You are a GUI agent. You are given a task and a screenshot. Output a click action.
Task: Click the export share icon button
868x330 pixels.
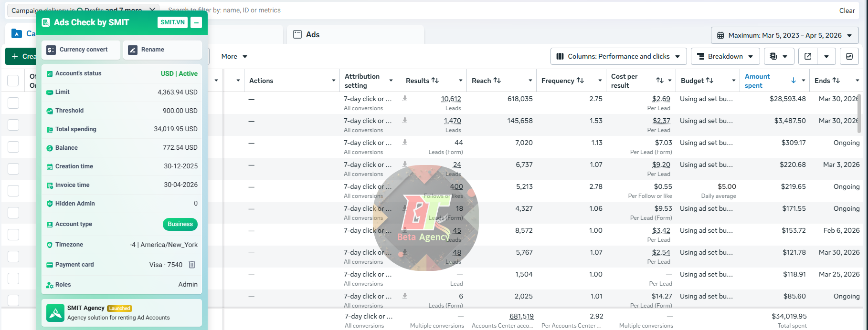(808, 56)
